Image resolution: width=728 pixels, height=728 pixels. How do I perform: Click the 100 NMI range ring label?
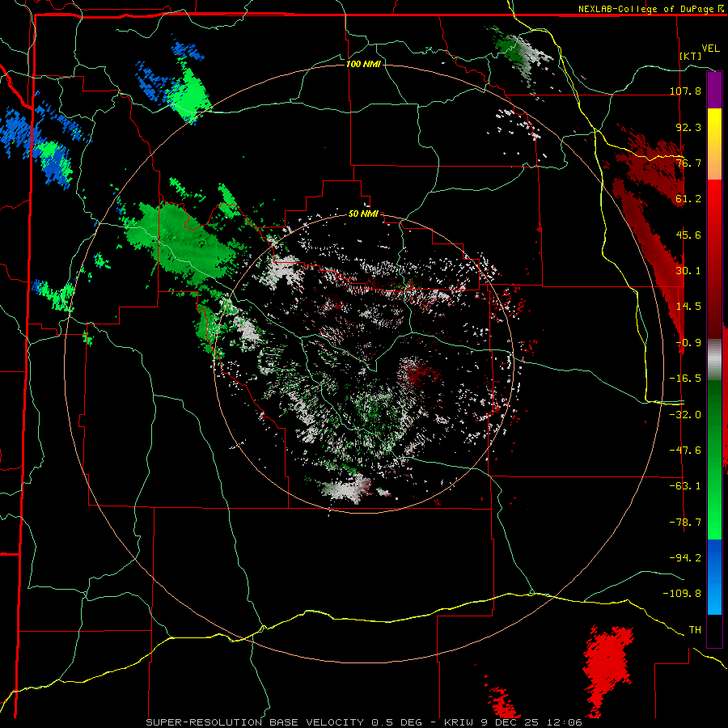click(x=363, y=64)
